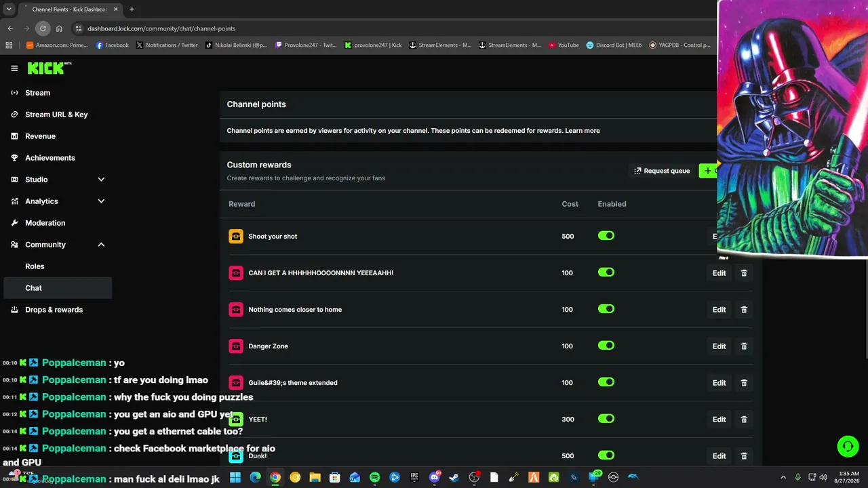
Task: Click the Stream broadcast icon in sidebar
Action: tap(14, 93)
